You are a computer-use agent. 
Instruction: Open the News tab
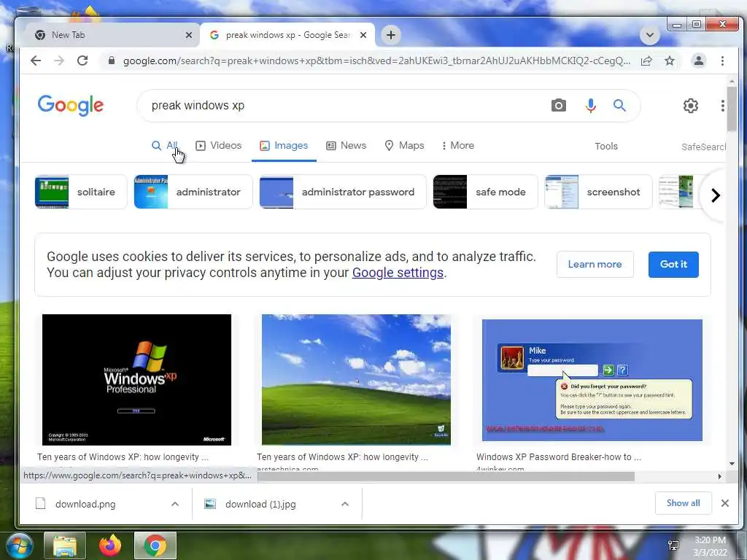[x=347, y=145]
